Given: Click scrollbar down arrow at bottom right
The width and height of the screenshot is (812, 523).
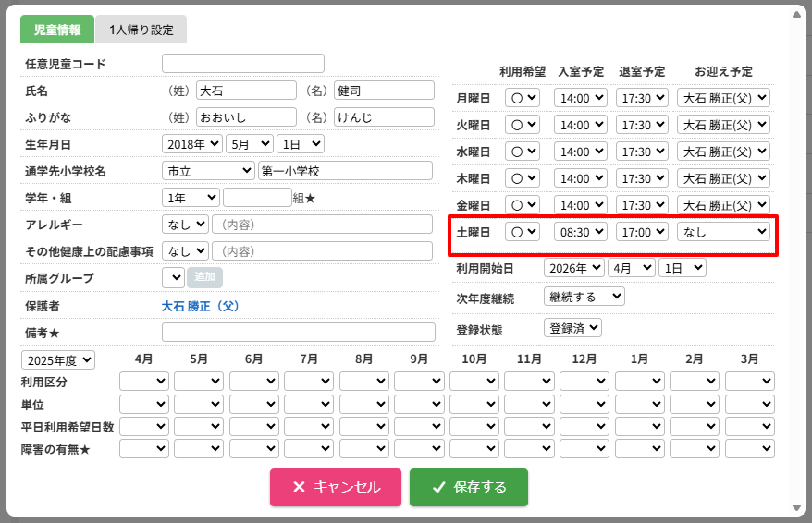Looking at the screenshot, I should tap(796, 508).
